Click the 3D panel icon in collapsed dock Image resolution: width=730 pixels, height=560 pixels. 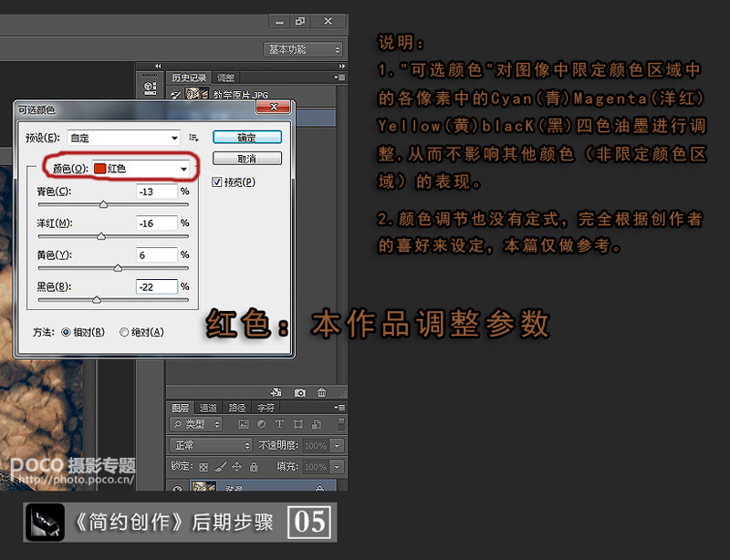click(x=150, y=88)
